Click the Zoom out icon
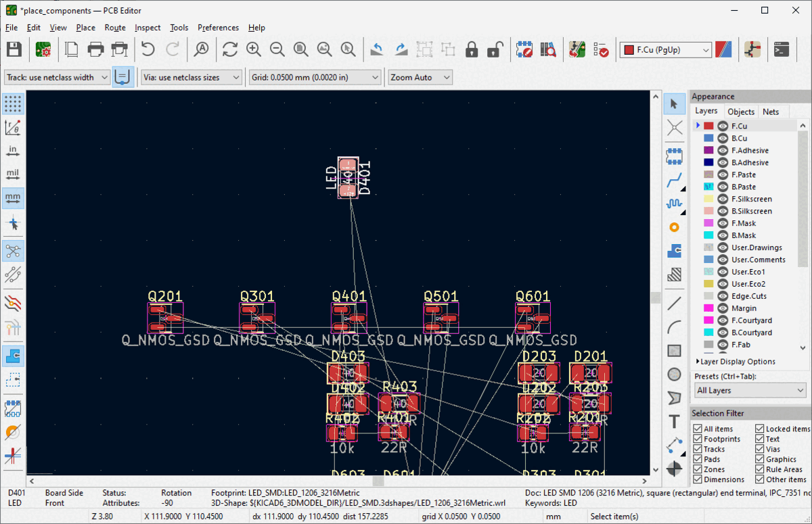Image resolution: width=812 pixels, height=524 pixels. (x=277, y=49)
